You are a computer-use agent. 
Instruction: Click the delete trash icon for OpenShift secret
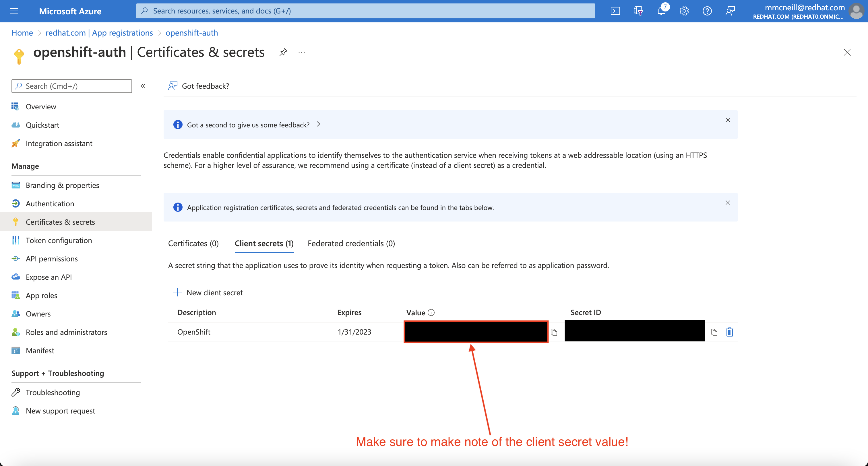point(730,332)
